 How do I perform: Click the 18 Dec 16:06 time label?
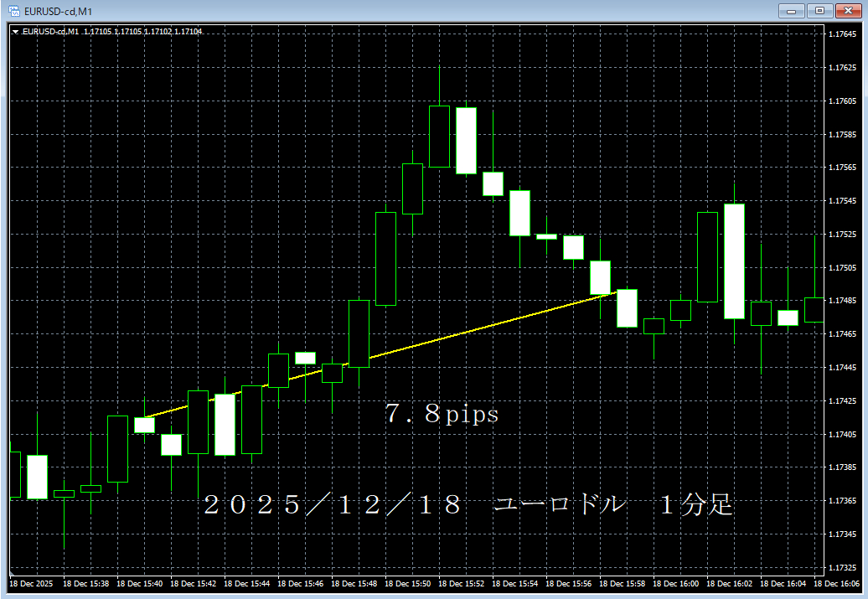pyautogui.click(x=836, y=583)
